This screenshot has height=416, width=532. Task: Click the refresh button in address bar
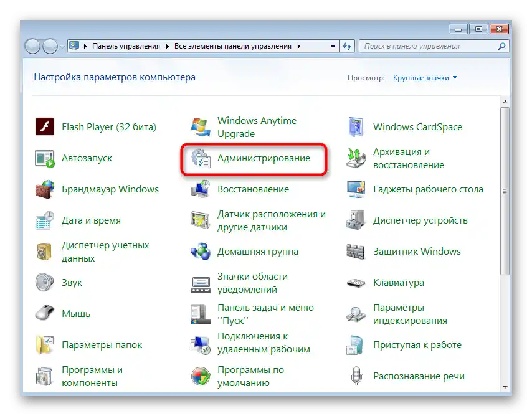tap(347, 46)
